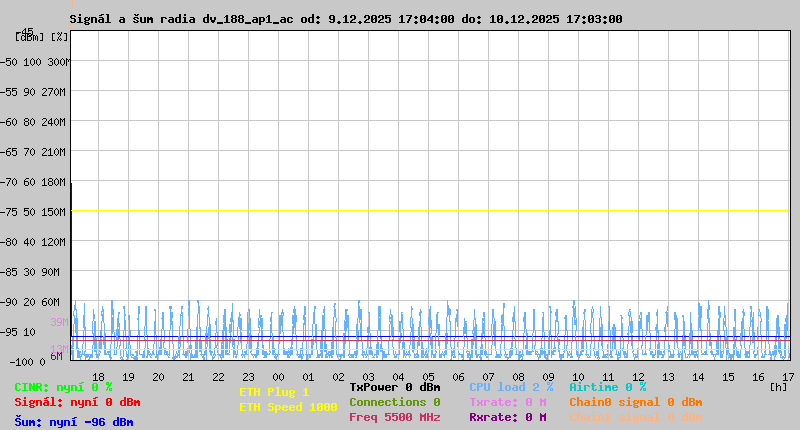Viewport: 800px width, 430px height.
Task: Click the blue Šum -96 dBm legend
Action: coord(73,422)
